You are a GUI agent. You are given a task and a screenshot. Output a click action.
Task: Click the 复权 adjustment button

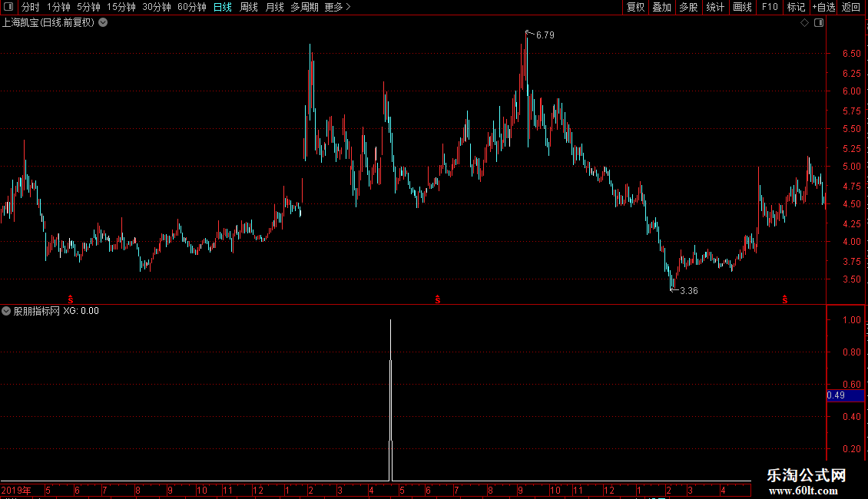tap(635, 7)
